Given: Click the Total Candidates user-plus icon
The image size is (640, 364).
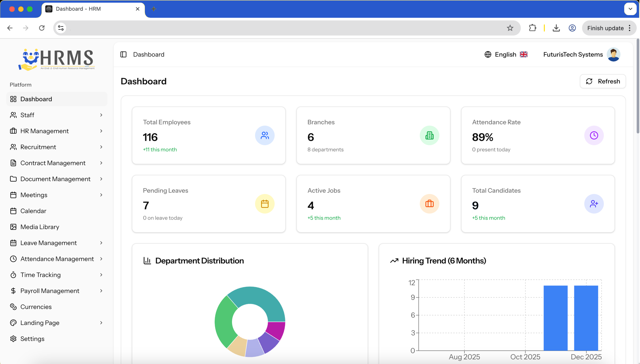Looking at the screenshot, I should coord(594,204).
